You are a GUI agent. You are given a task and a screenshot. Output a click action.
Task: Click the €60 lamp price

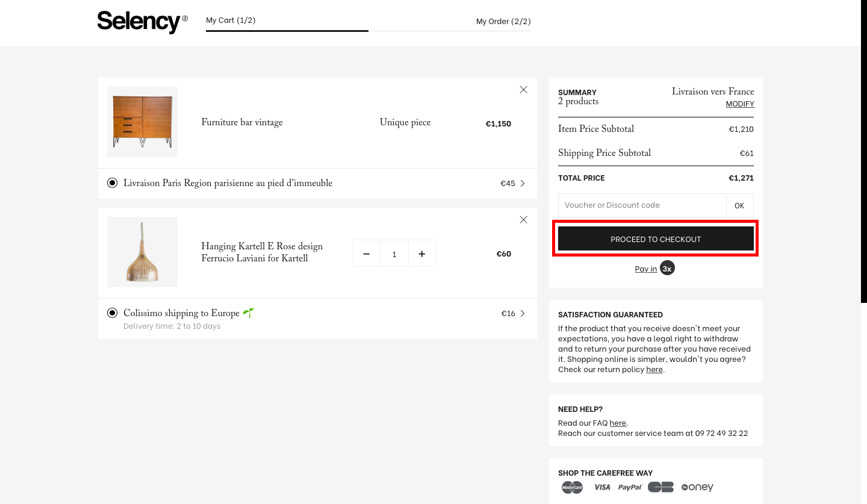tap(503, 254)
